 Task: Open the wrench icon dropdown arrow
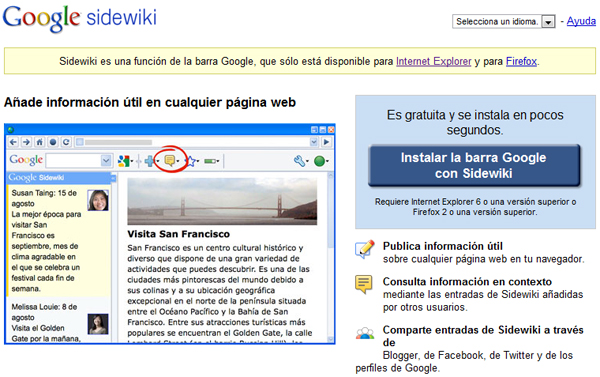307,162
